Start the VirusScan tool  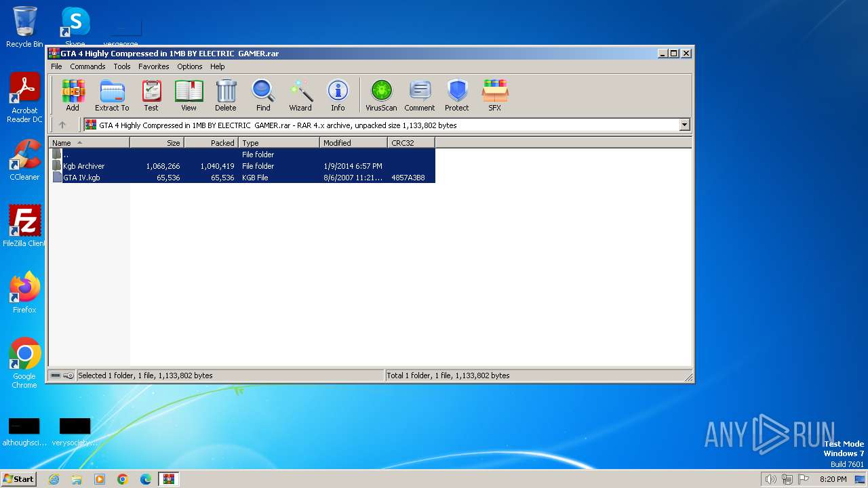coord(381,95)
